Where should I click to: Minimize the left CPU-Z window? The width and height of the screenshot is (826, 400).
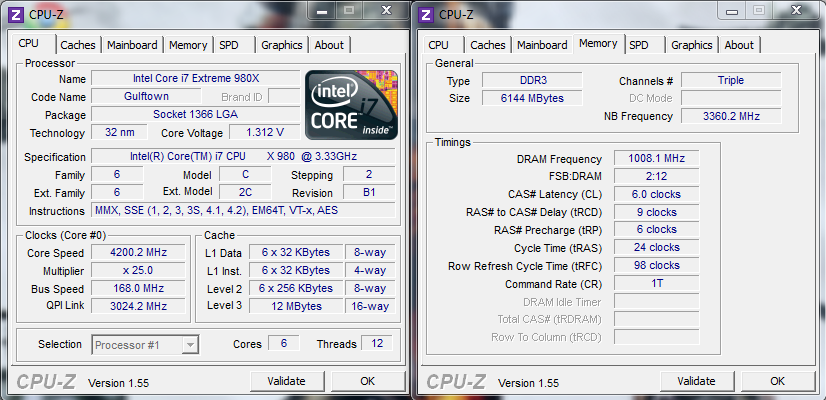coord(322,11)
